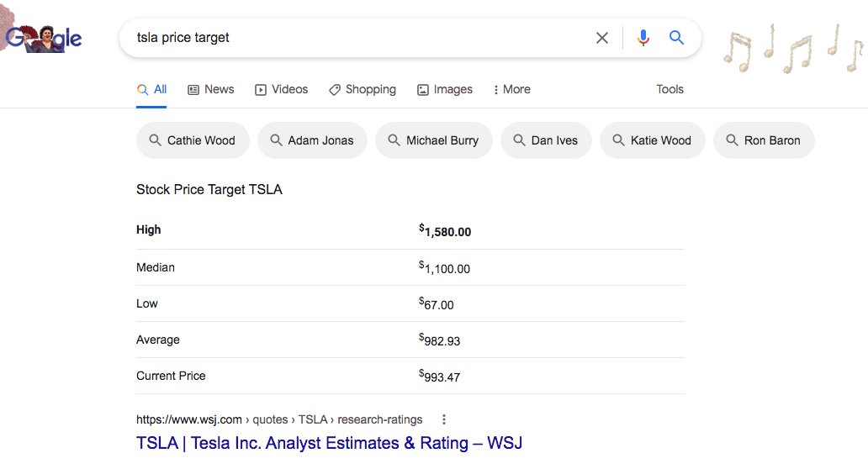Screen dimensions: 868x469
Task: Expand the More search options menu
Action: point(512,90)
